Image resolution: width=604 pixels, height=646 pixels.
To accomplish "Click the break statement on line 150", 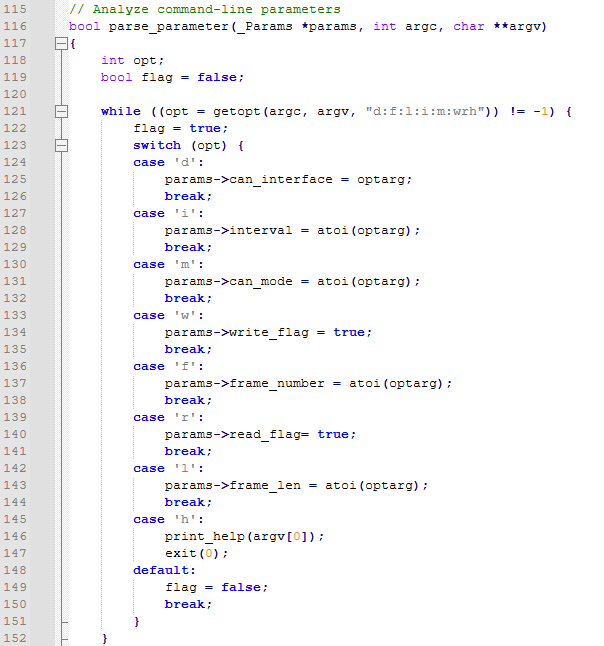I will click(x=188, y=604).
